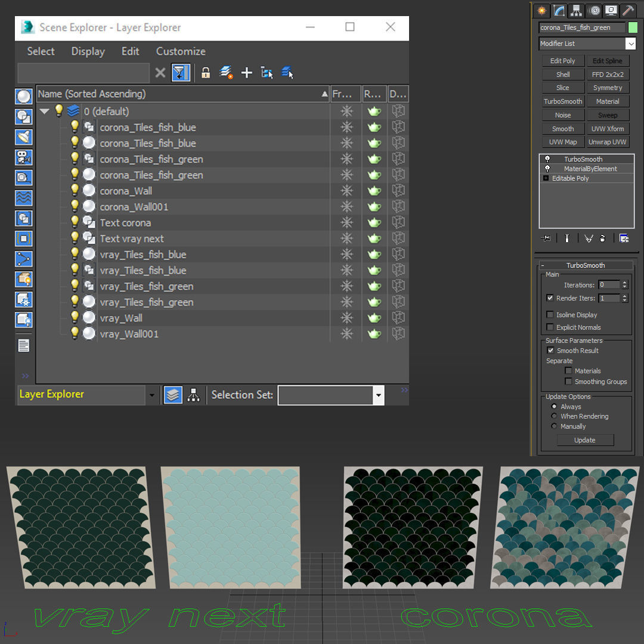This screenshot has height=644, width=644.
Task: Click Make unique icon below modifier stack
Action: point(589,238)
